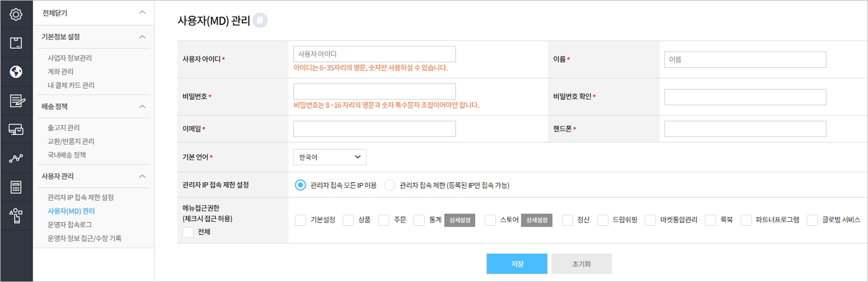The height and width of the screenshot is (282, 868).
Task: Collapse the 배송 정책 menu section
Action: point(142,107)
